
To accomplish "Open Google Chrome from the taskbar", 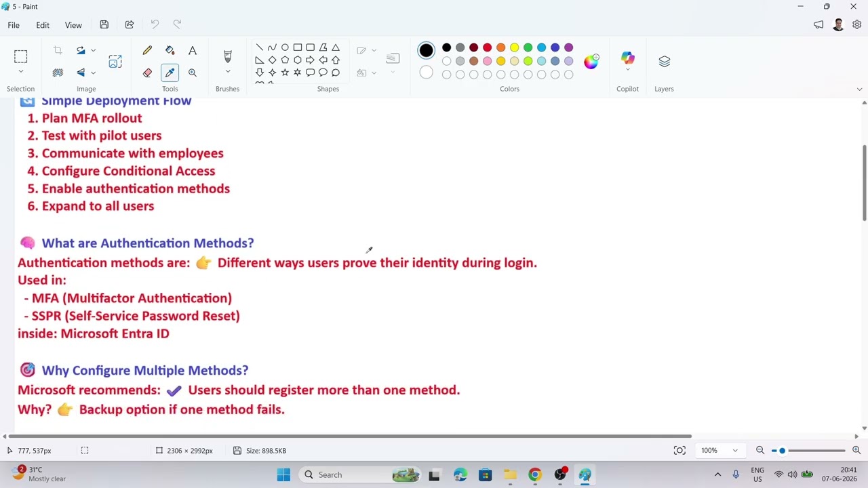I will pyautogui.click(x=535, y=474).
